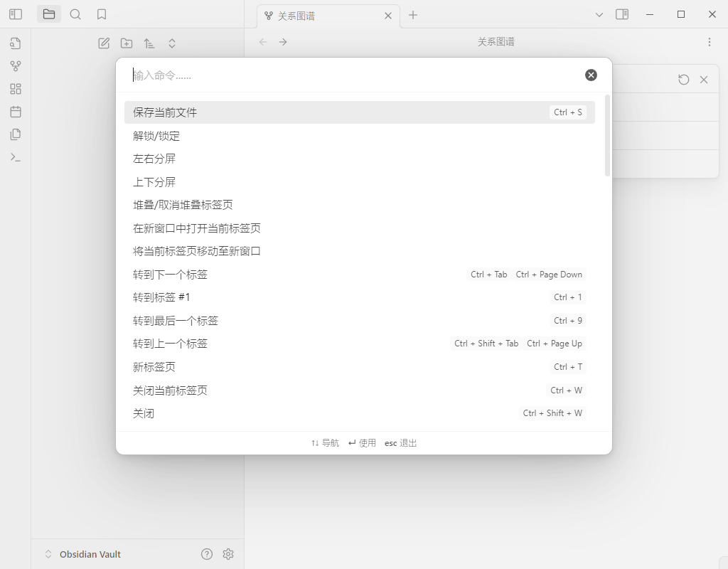The image size is (728, 569).
Task: Toggle expand/collapse all notes
Action: coord(171,43)
